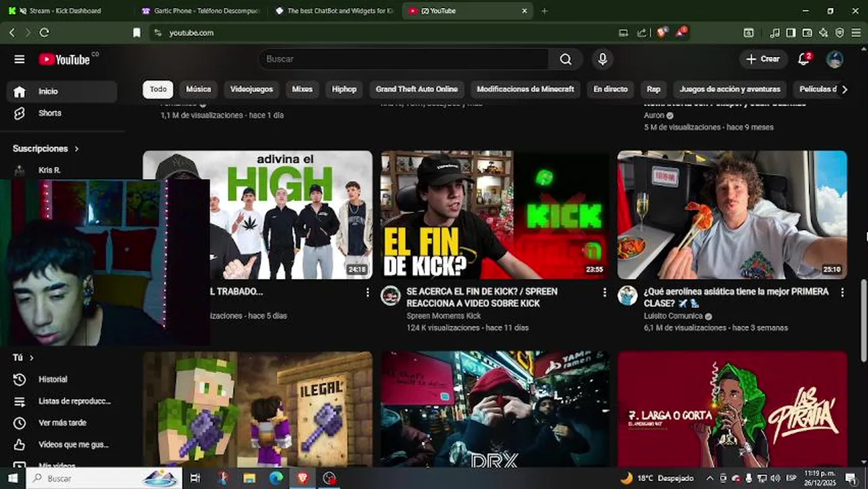Open Listas de reproducción in sidebar
The height and width of the screenshot is (489, 868).
click(x=62, y=401)
